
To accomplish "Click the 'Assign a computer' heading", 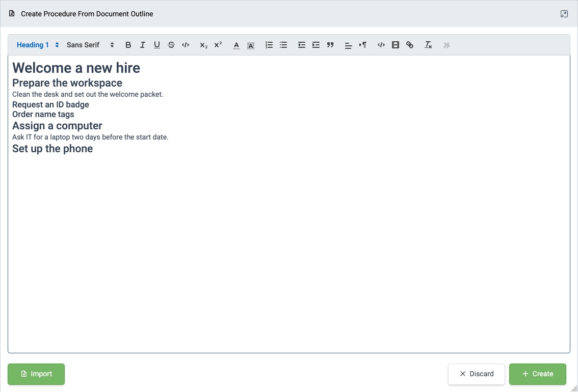I will click(x=57, y=126).
